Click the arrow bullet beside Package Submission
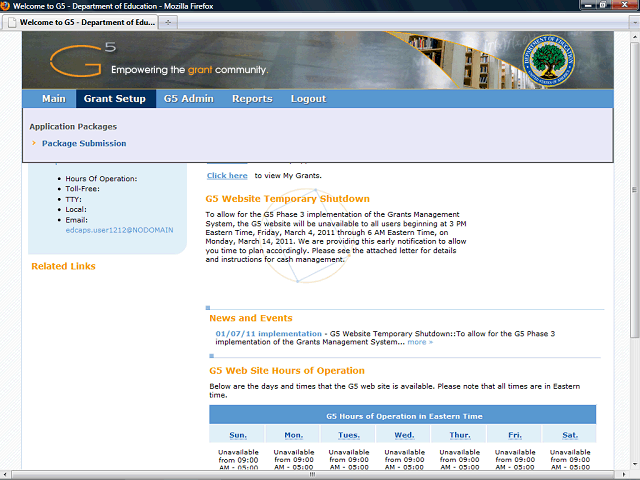The image size is (640, 480). (33, 143)
